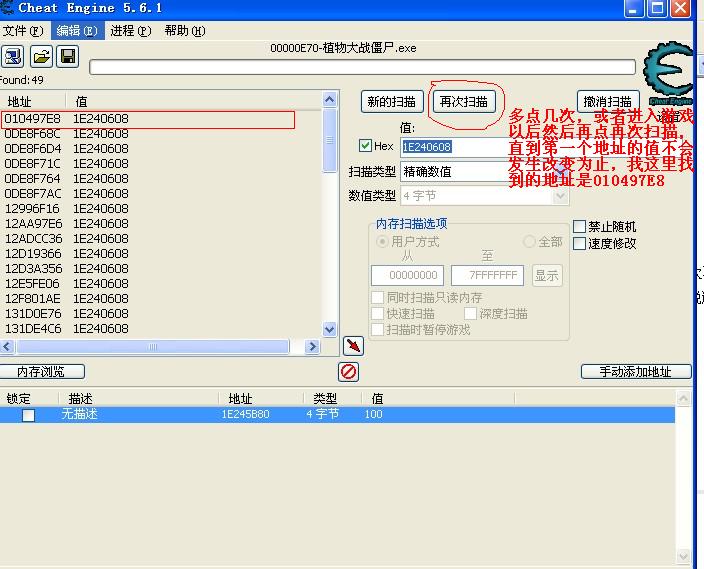Open the 进程 menu
This screenshot has width=704, height=569.
131,31
